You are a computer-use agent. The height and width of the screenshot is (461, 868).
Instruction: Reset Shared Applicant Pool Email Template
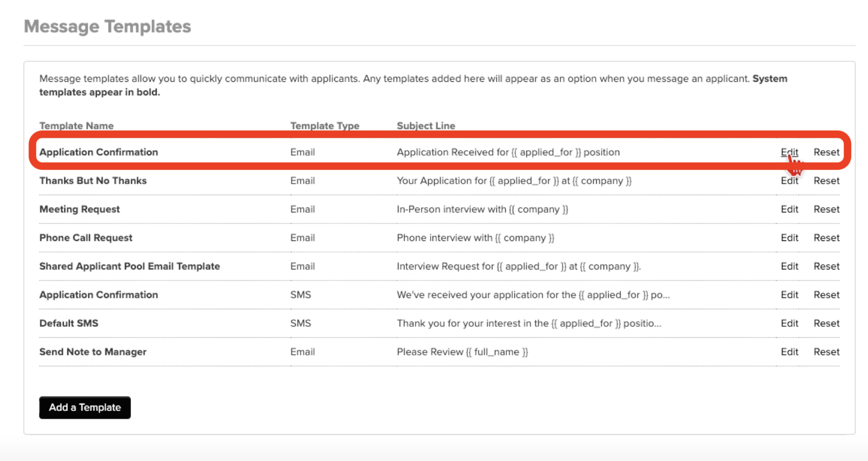click(826, 266)
